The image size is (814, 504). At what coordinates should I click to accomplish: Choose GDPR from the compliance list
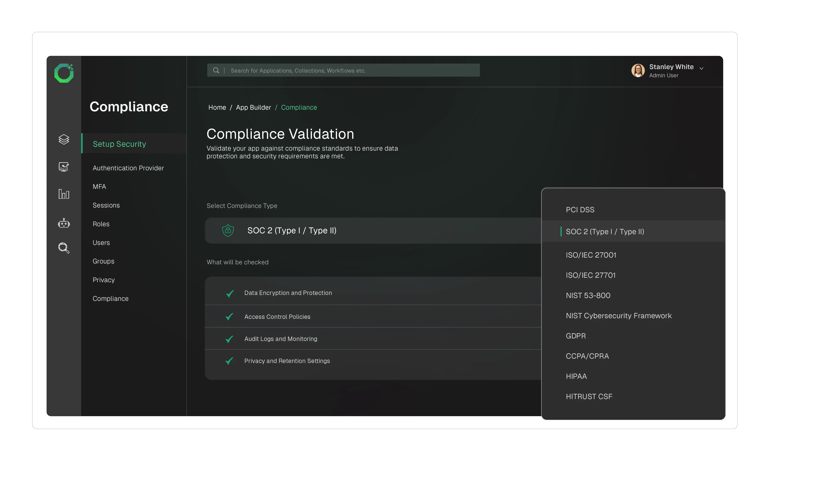click(x=576, y=336)
